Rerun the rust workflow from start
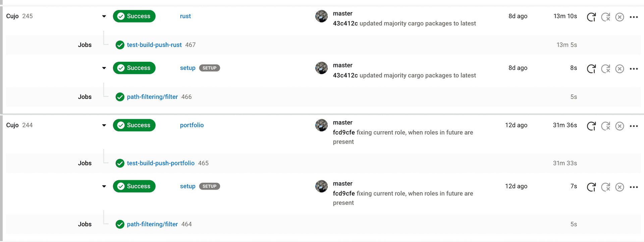This screenshot has height=242, width=644. pyautogui.click(x=591, y=17)
